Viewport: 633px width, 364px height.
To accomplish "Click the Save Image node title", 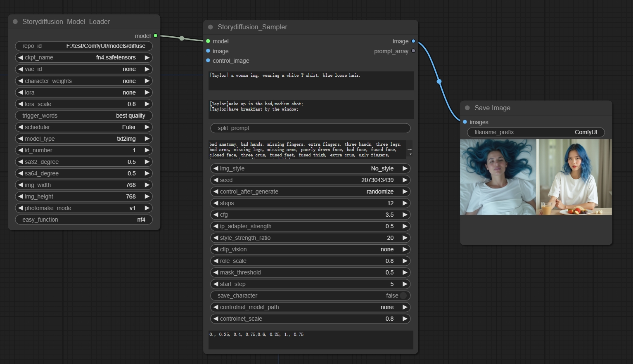I will (492, 108).
